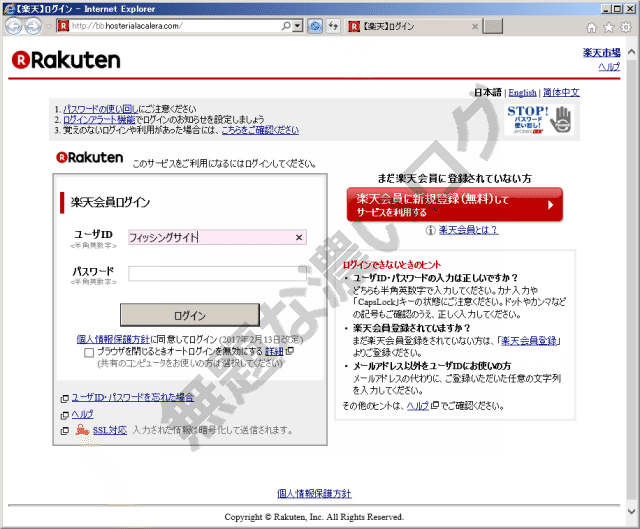This screenshot has width=640, height=529.
Task: Click the ログイン button
Action: click(x=190, y=315)
